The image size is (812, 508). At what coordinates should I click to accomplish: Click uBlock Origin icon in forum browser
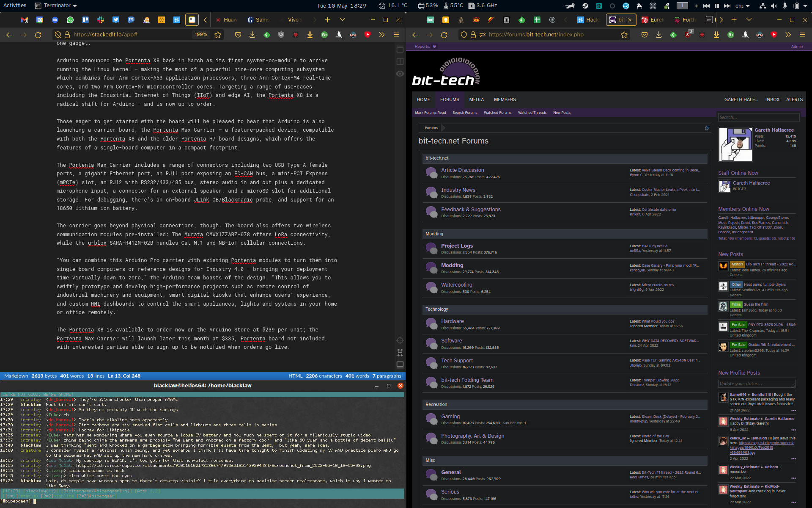coord(688,35)
